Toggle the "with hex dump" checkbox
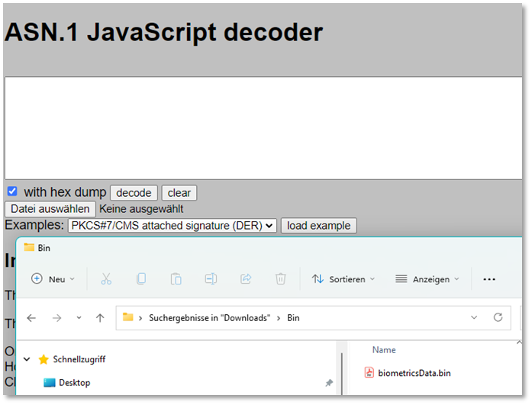 point(12,191)
